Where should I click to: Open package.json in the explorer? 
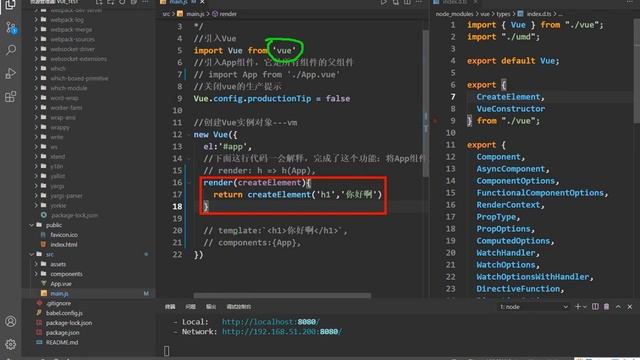click(x=62, y=333)
